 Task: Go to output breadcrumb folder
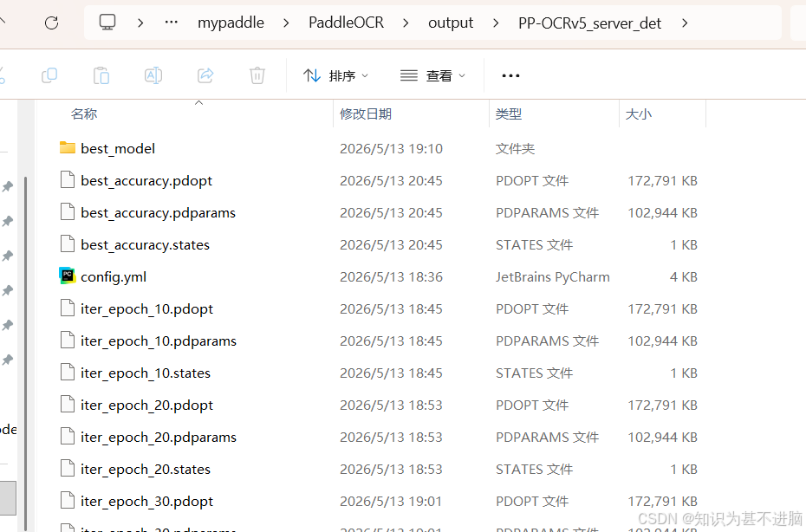click(451, 23)
